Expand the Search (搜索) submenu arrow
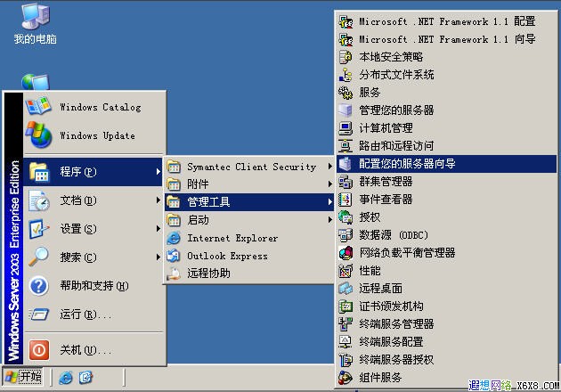Screen dimensions: 561x392 [158, 257]
